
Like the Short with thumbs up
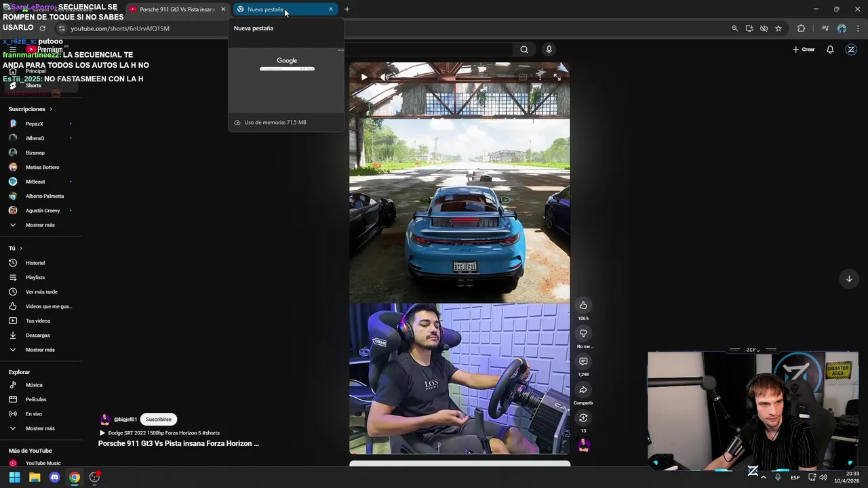(x=583, y=305)
